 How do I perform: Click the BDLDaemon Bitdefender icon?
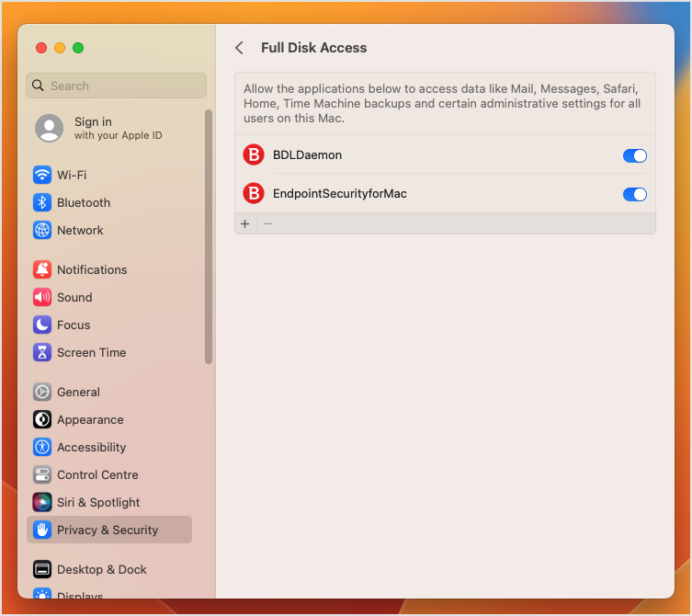(x=254, y=155)
